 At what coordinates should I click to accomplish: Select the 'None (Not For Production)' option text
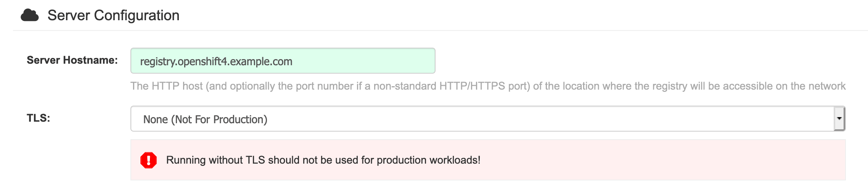205,119
